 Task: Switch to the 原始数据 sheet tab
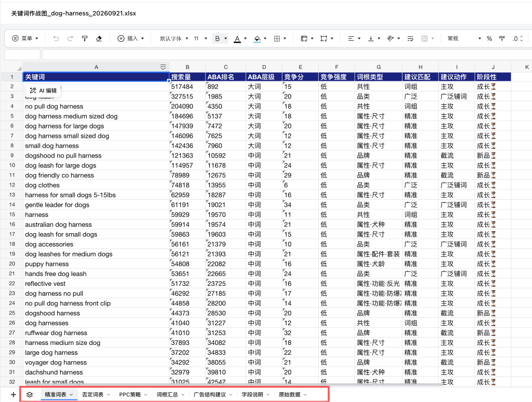pos(290,395)
